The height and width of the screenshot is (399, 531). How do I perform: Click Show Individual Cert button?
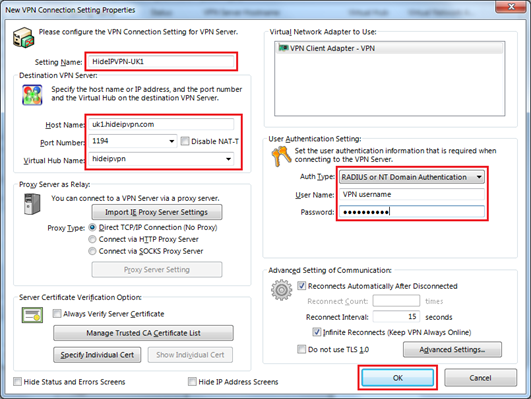[190, 355]
